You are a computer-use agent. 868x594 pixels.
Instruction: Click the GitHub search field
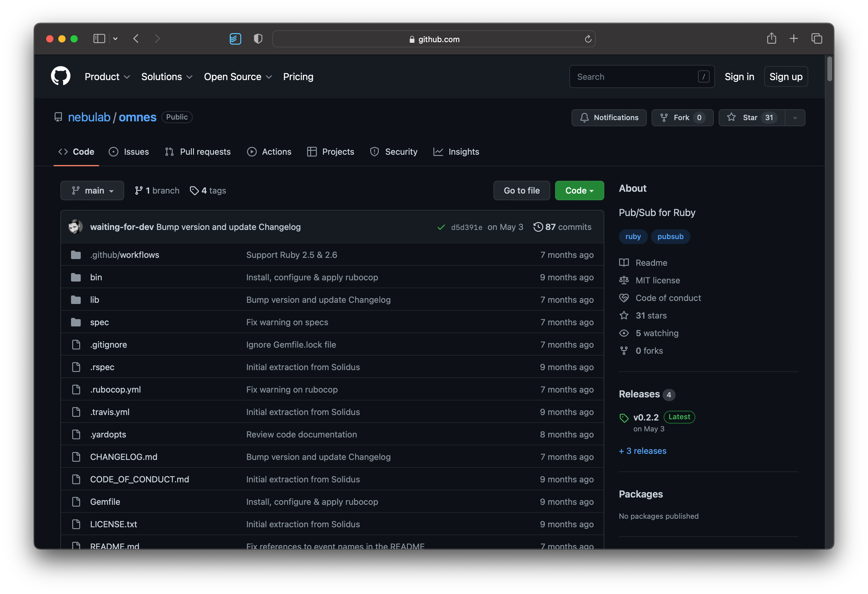(x=635, y=76)
